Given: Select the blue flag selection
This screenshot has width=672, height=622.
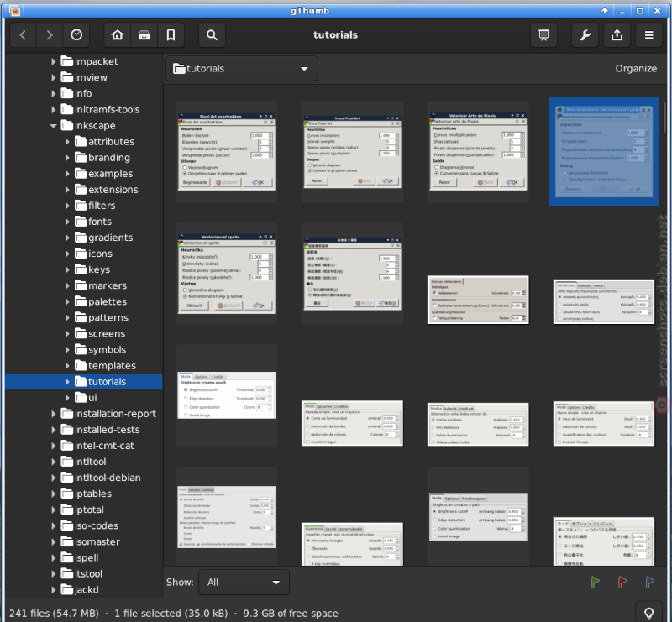Looking at the screenshot, I should pyautogui.click(x=649, y=582).
